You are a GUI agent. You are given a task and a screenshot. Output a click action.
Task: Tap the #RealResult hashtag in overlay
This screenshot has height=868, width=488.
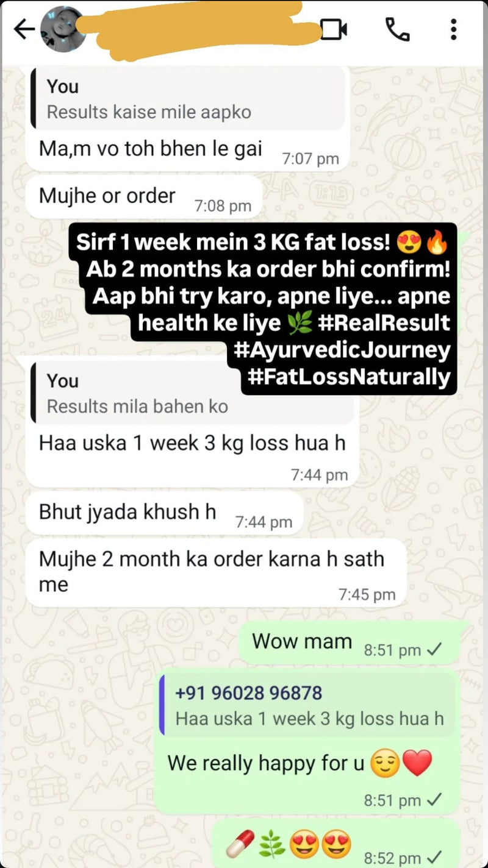tap(384, 322)
